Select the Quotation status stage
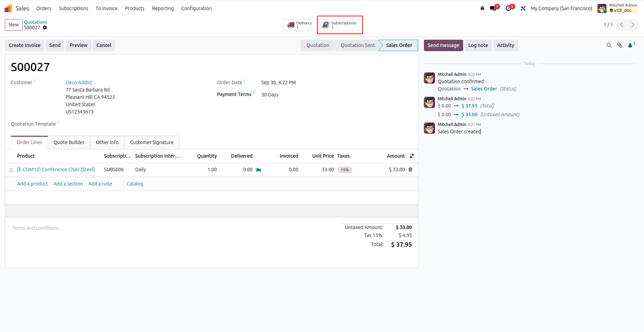This screenshot has width=644, height=332. coord(318,45)
